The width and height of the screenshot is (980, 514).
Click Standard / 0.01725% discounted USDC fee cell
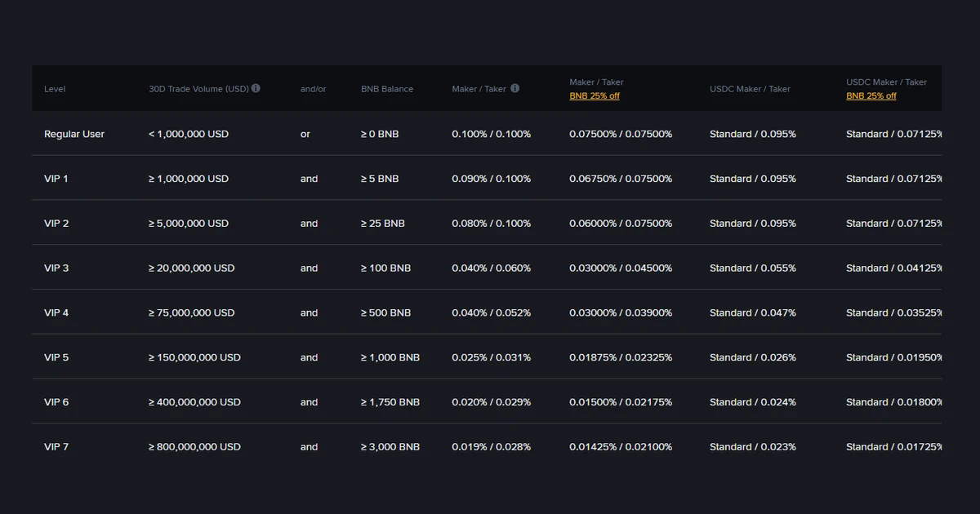coord(893,447)
